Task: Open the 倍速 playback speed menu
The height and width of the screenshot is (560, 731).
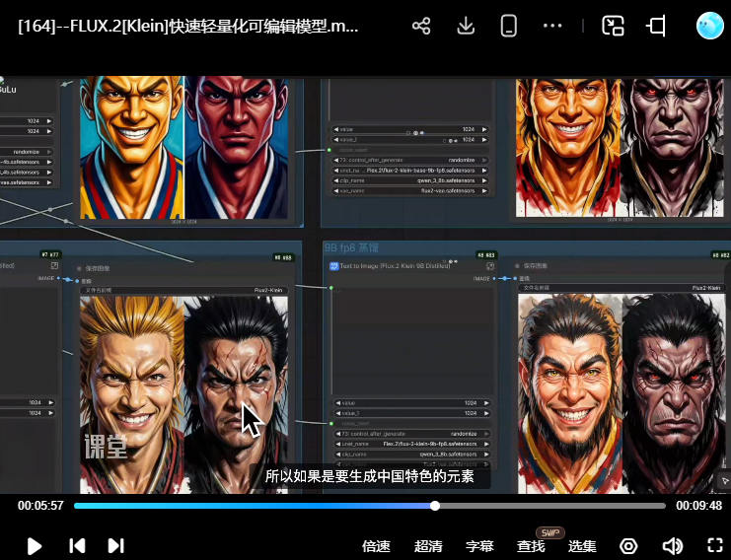Action: pos(376,546)
